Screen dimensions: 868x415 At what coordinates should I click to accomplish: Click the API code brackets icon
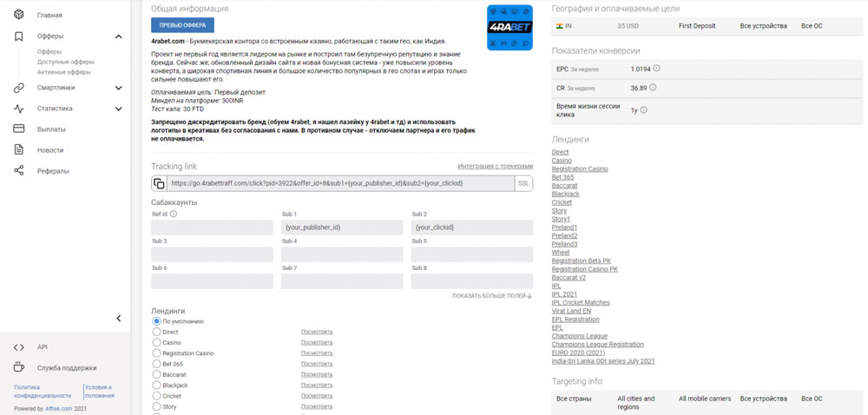coord(19,347)
